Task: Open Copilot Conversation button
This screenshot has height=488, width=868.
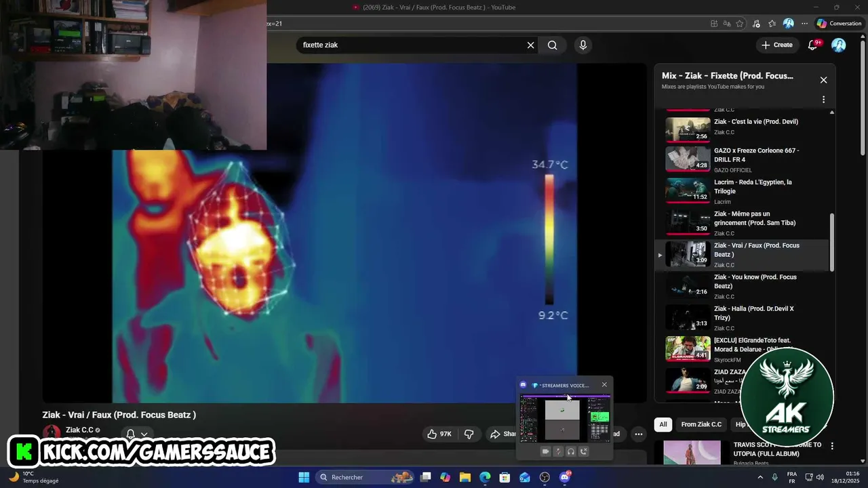Action: pos(840,23)
